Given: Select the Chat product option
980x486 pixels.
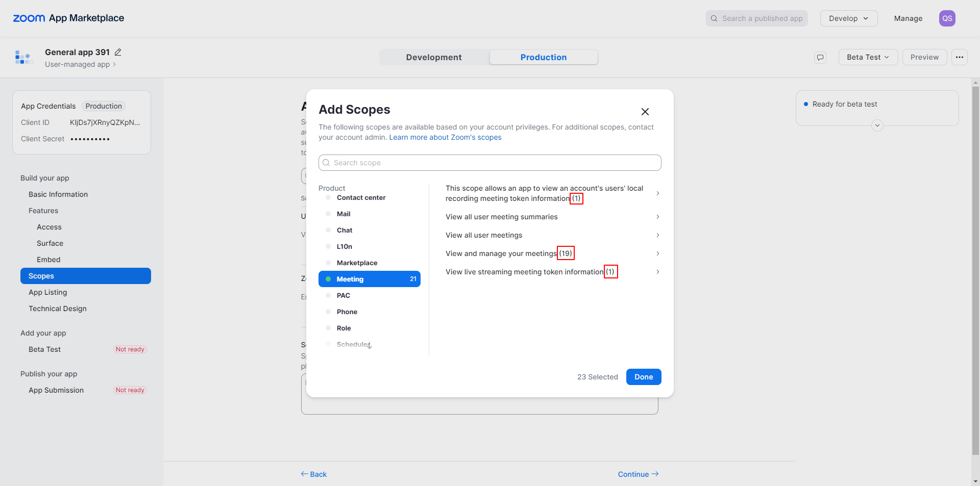Looking at the screenshot, I should [x=345, y=231].
